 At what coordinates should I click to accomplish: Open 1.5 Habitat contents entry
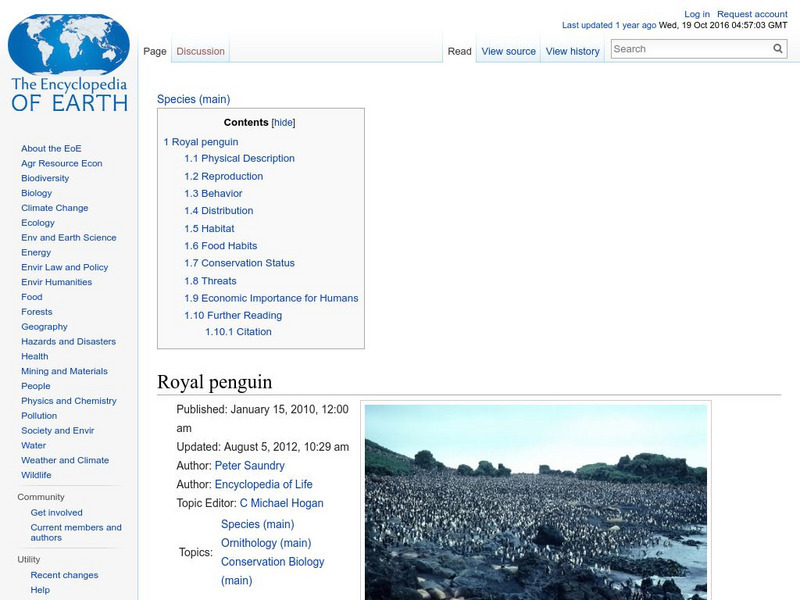click(x=209, y=229)
